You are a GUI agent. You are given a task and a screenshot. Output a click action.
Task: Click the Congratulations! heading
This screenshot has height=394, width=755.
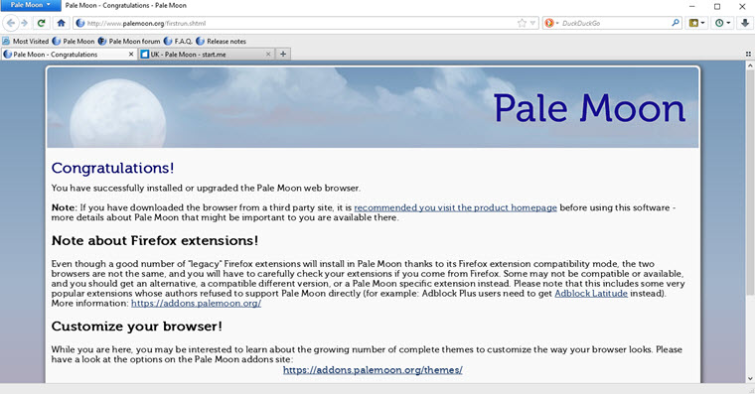pos(113,168)
